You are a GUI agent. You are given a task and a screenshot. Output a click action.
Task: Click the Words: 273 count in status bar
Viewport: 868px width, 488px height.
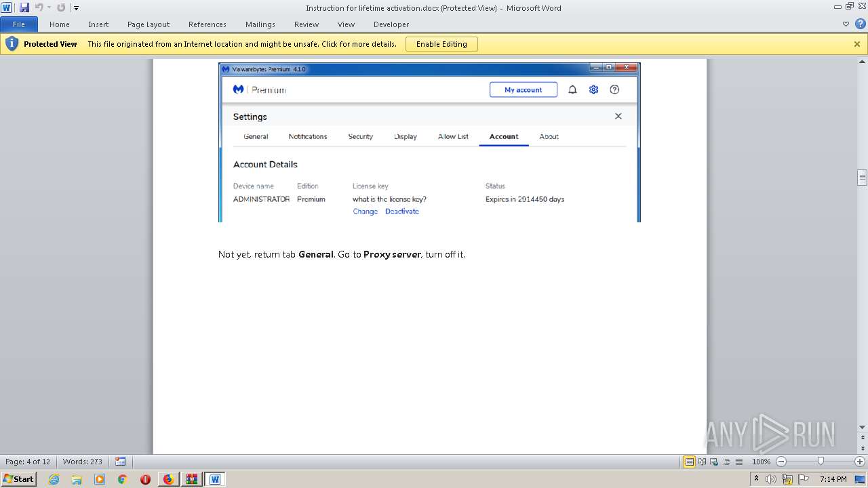tap(82, 462)
